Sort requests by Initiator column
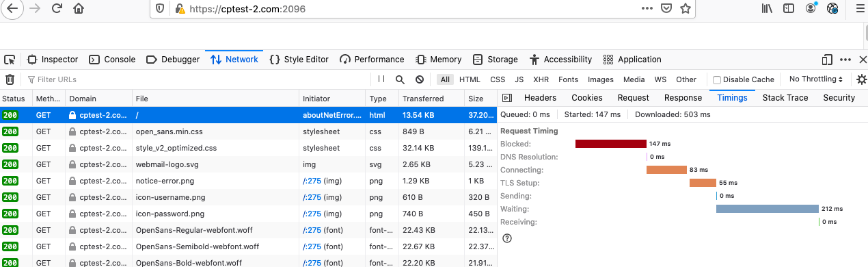This screenshot has width=868, height=267. pyautogui.click(x=332, y=99)
